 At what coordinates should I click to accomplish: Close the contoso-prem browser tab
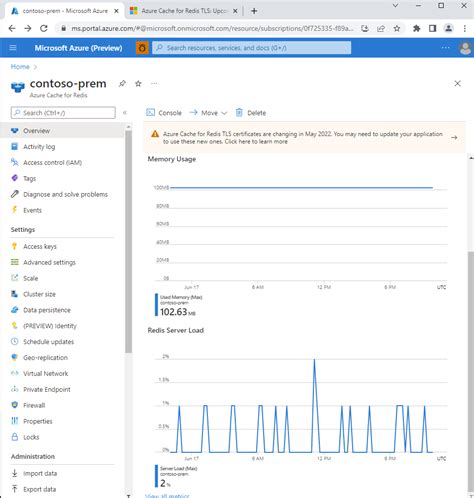click(116, 11)
